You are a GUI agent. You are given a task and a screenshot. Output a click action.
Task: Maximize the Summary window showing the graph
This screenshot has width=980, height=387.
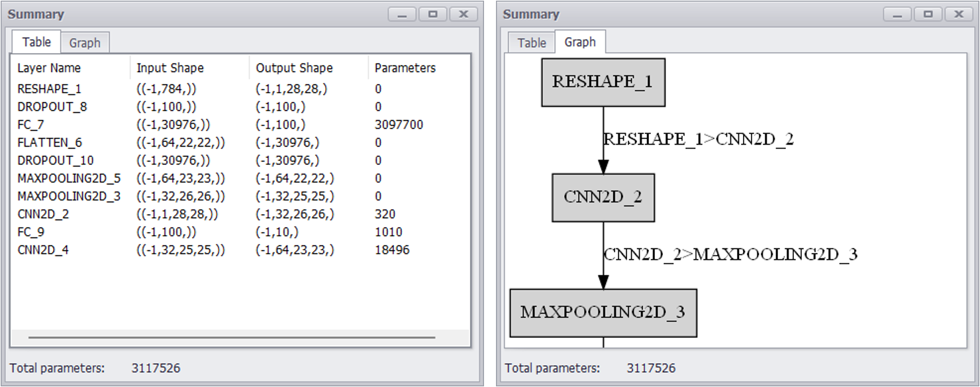tap(928, 15)
